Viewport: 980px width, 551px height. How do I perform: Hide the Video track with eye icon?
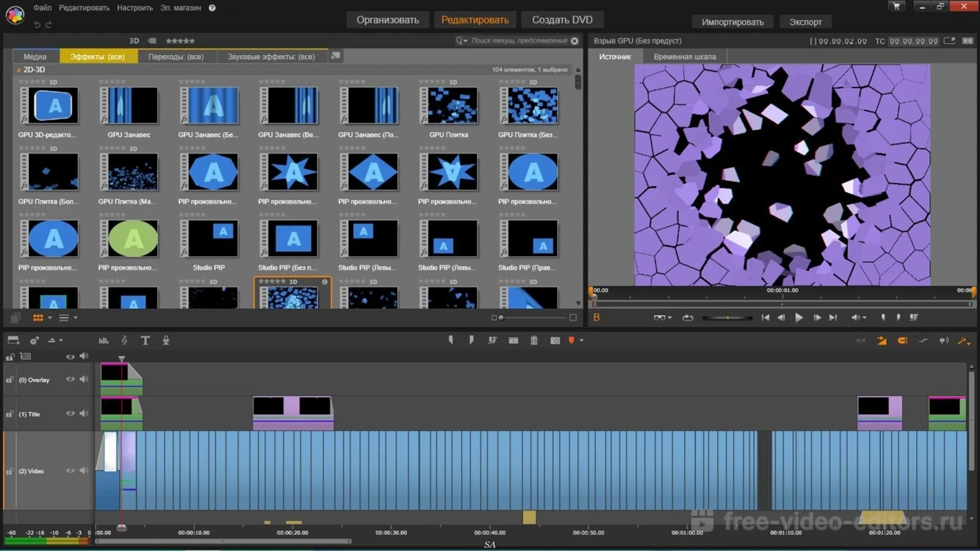coord(71,471)
